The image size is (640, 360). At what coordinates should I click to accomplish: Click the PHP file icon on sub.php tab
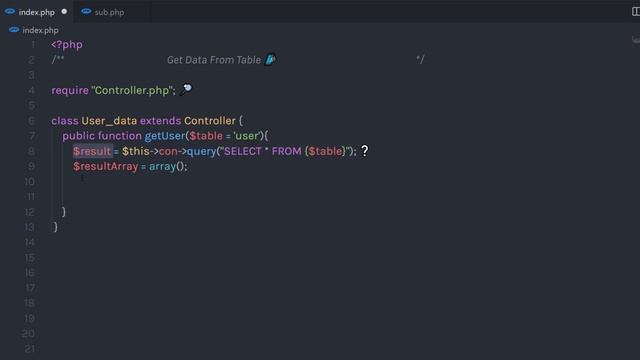(86, 11)
